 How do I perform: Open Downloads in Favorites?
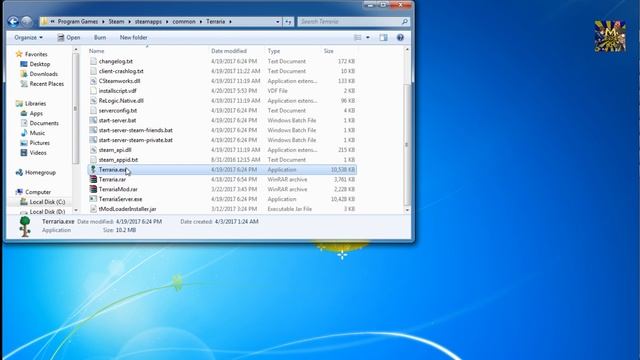point(43,74)
